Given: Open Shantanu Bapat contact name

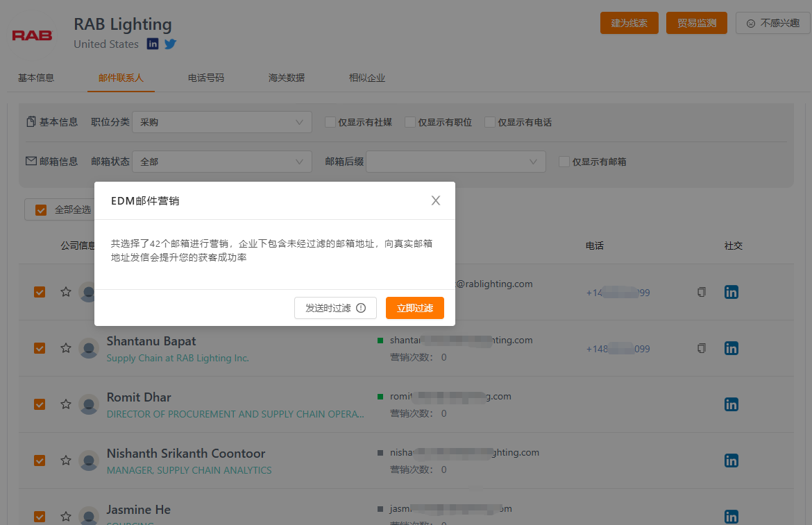Looking at the screenshot, I should point(151,341).
